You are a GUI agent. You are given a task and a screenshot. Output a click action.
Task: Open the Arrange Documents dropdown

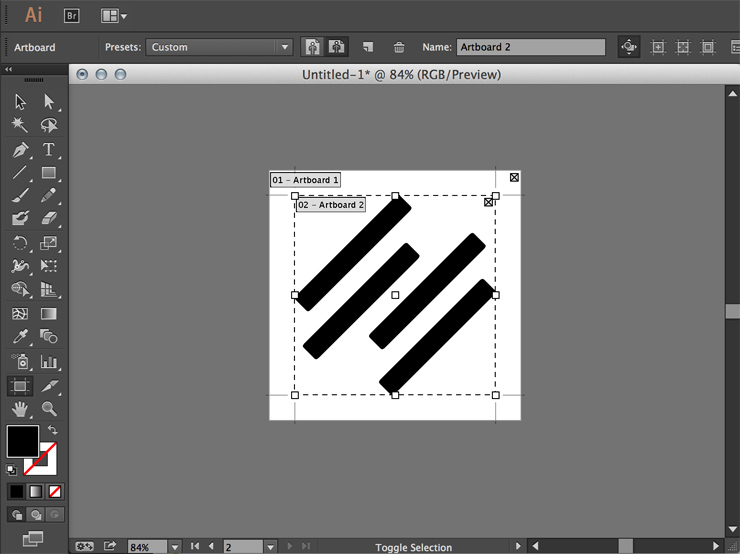pos(114,16)
